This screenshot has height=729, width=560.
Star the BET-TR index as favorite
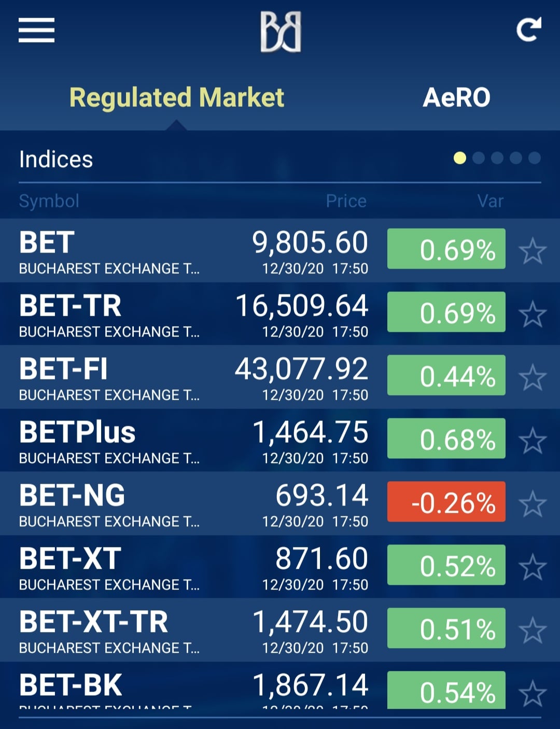pos(533,314)
